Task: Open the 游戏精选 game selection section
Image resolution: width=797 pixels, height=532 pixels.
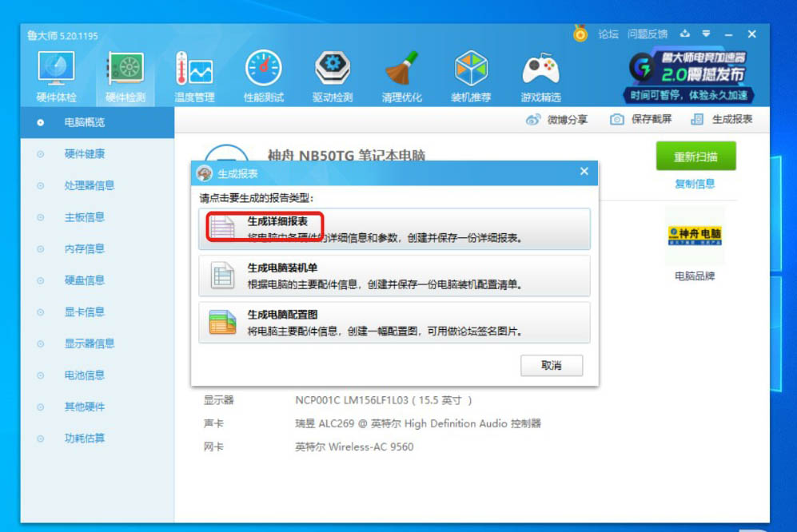Action: [540, 76]
